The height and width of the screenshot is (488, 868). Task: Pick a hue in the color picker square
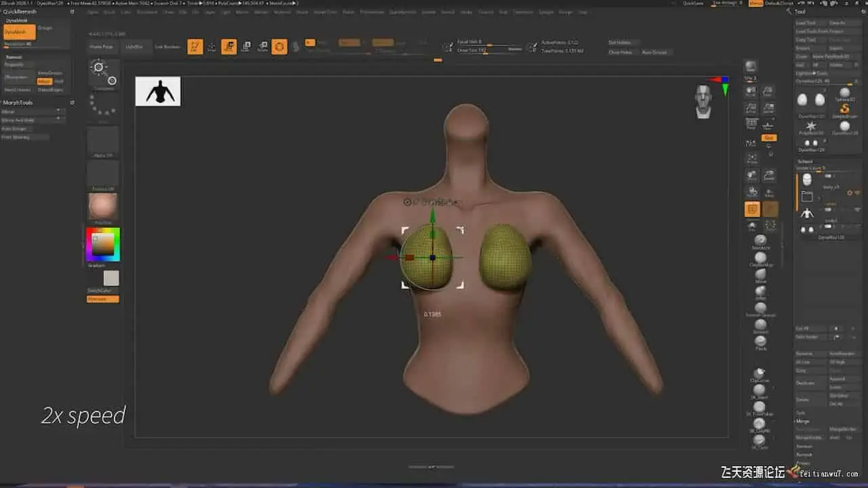(103, 245)
